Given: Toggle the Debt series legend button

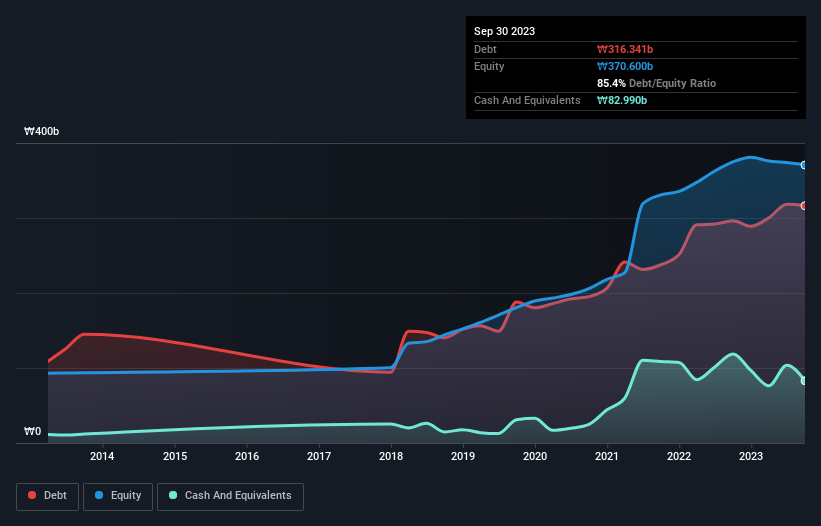Looking at the screenshot, I should click(48, 496).
